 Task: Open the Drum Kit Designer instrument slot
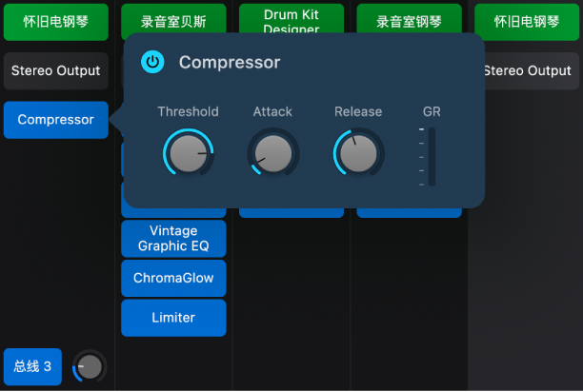pos(291,19)
